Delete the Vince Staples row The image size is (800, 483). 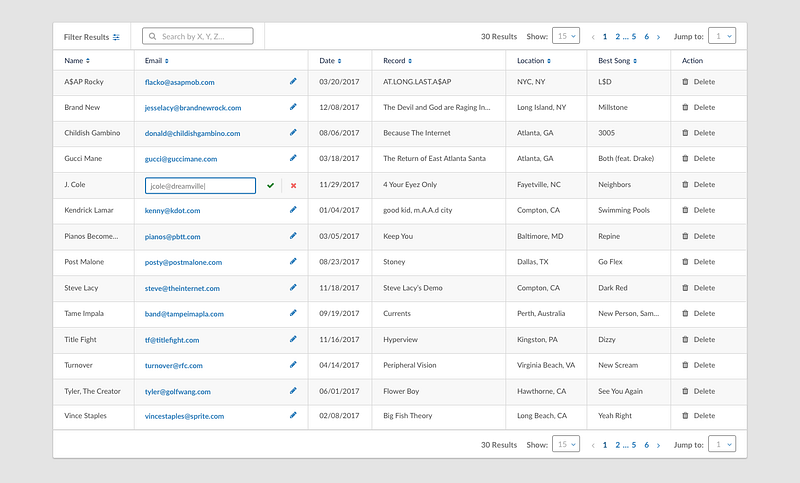(x=698, y=416)
